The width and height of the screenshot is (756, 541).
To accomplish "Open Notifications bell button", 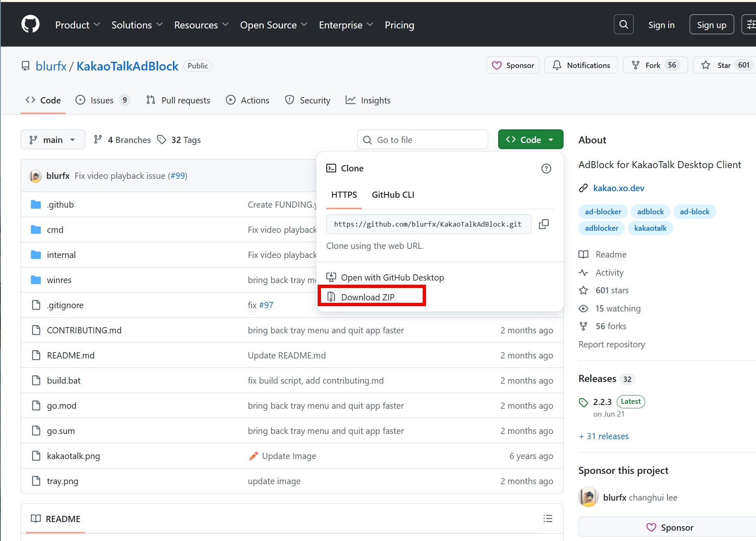I will click(x=581, y=65).
